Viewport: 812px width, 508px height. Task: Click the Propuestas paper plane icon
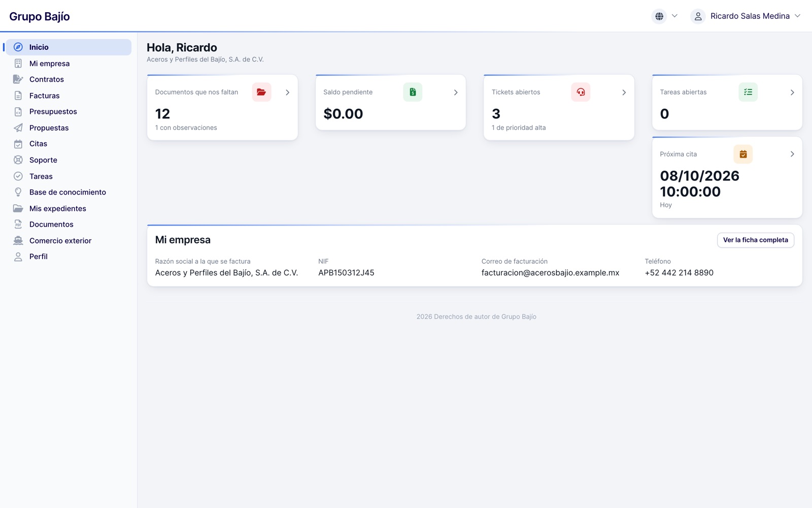[18, 128]
